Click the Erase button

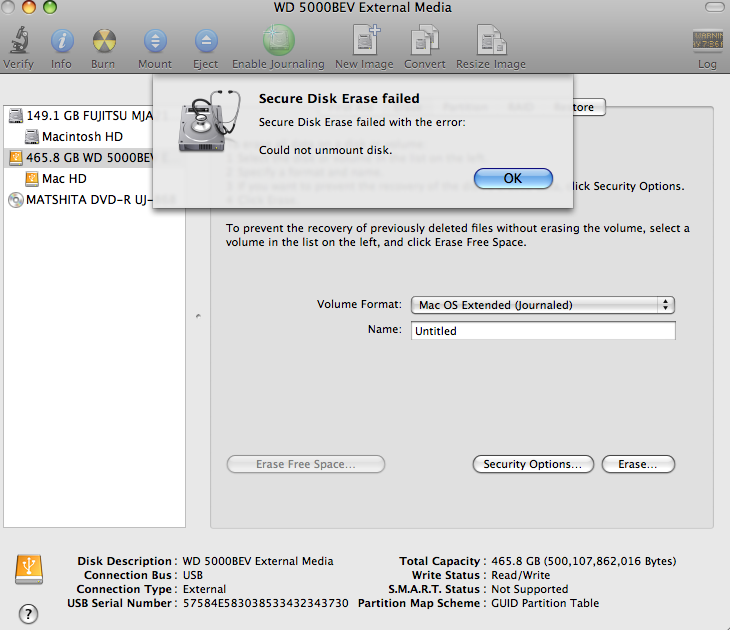[x=638, y=464]
